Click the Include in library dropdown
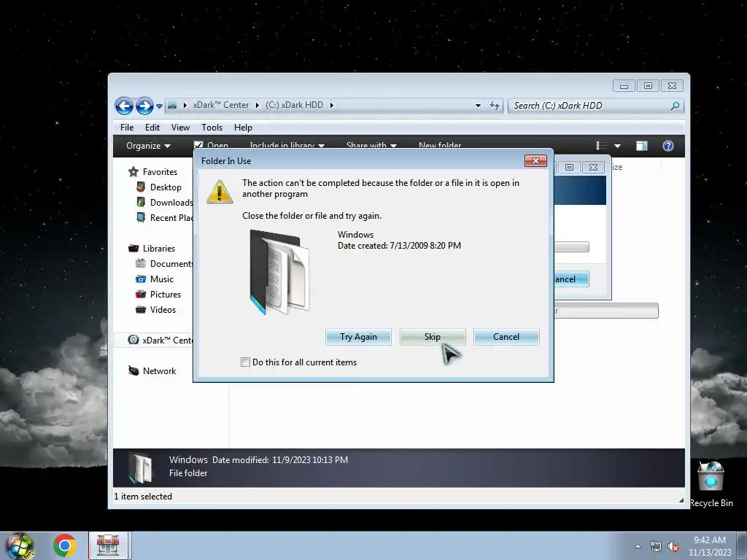 point(287,145)
